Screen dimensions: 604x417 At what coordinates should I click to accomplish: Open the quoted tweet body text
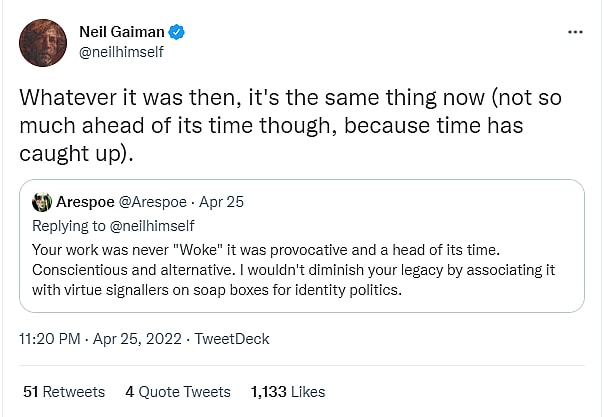[300, 269]
